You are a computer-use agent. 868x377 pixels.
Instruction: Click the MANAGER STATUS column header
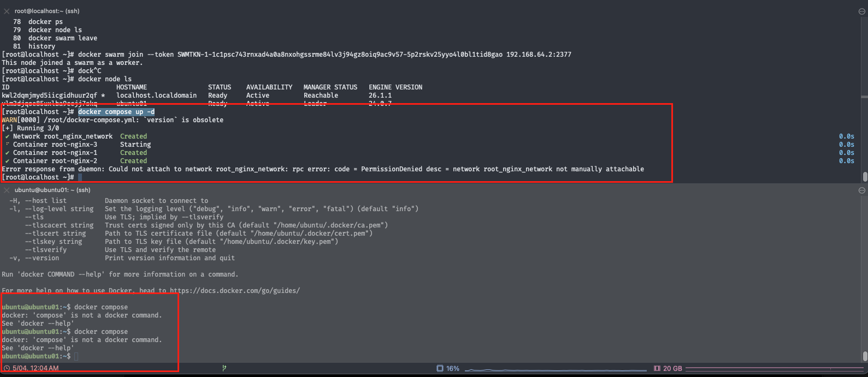pyautogui.click(x=330, y=87)
